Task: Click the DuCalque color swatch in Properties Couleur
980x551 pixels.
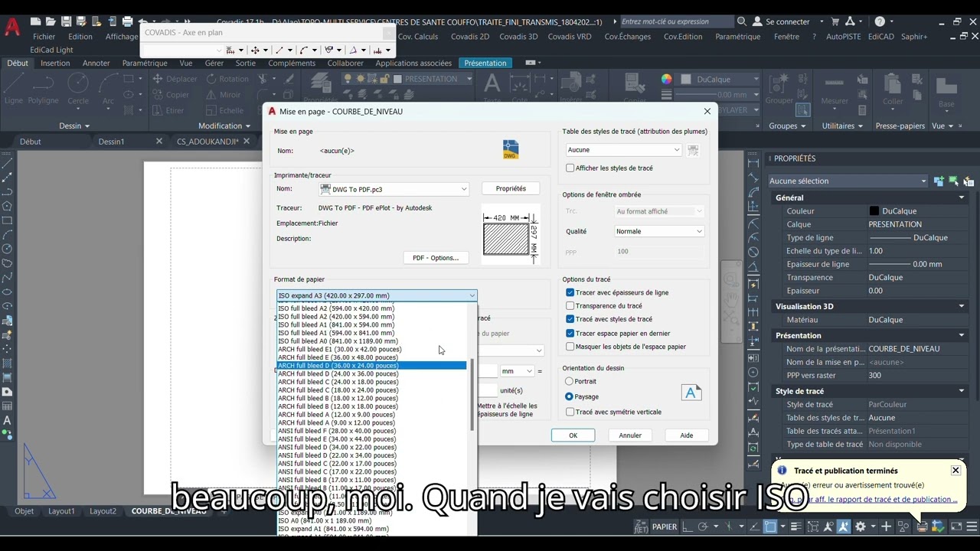Action: (874, 211)
